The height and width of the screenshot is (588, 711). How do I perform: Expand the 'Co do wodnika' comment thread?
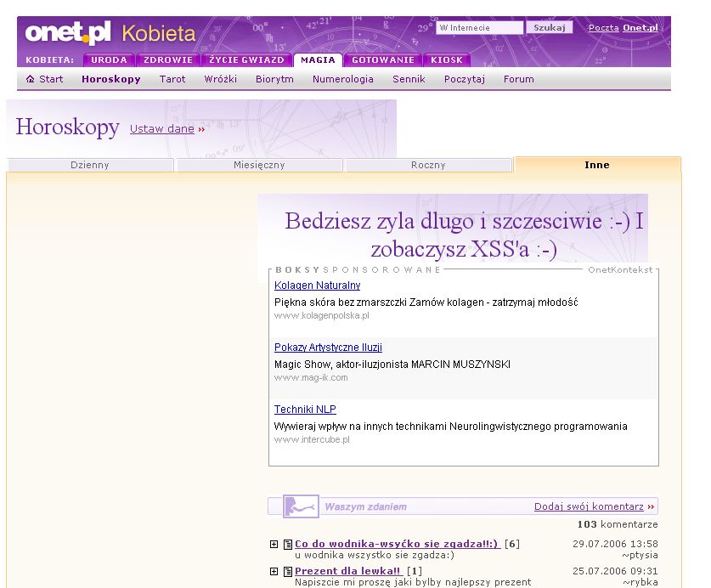(274, 545)
